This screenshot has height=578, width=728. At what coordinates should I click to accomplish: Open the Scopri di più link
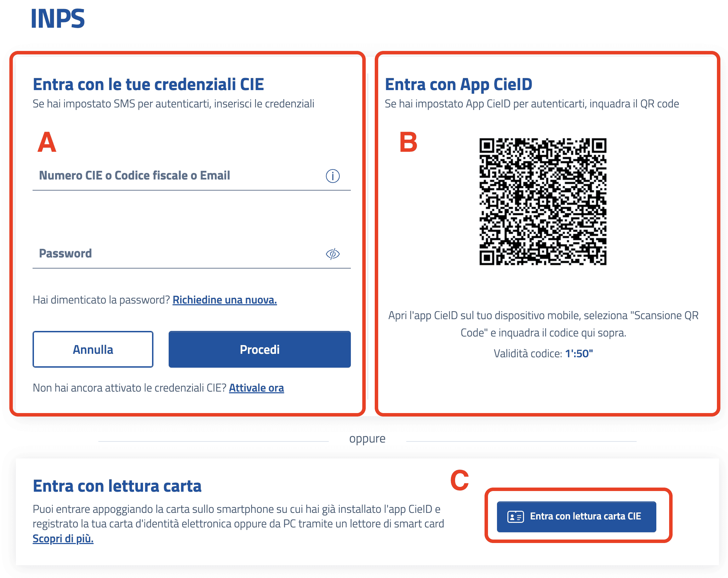click(63, 539)
